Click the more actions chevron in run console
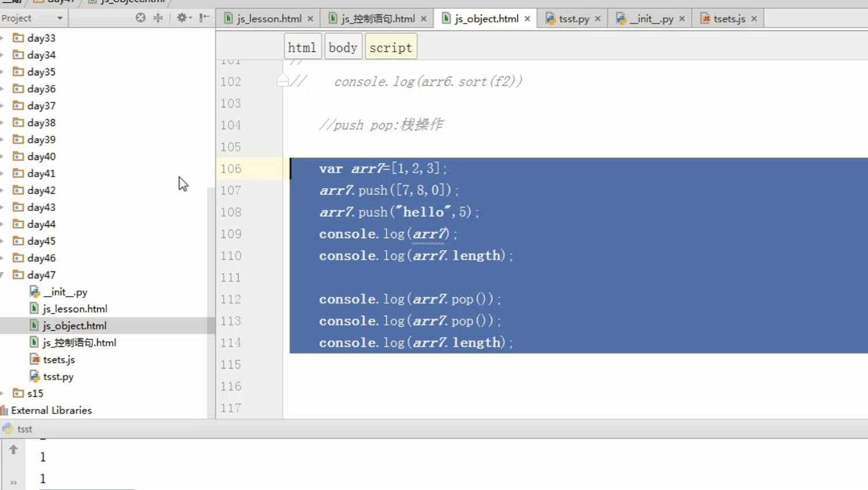This screenshot has width=868, height=490. tap(13, 483)
